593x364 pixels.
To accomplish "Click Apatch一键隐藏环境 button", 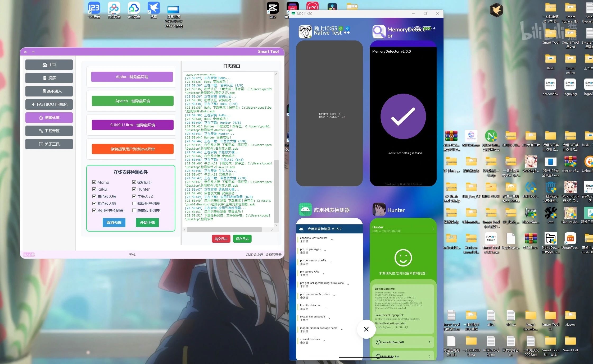I will click(133, 101).
